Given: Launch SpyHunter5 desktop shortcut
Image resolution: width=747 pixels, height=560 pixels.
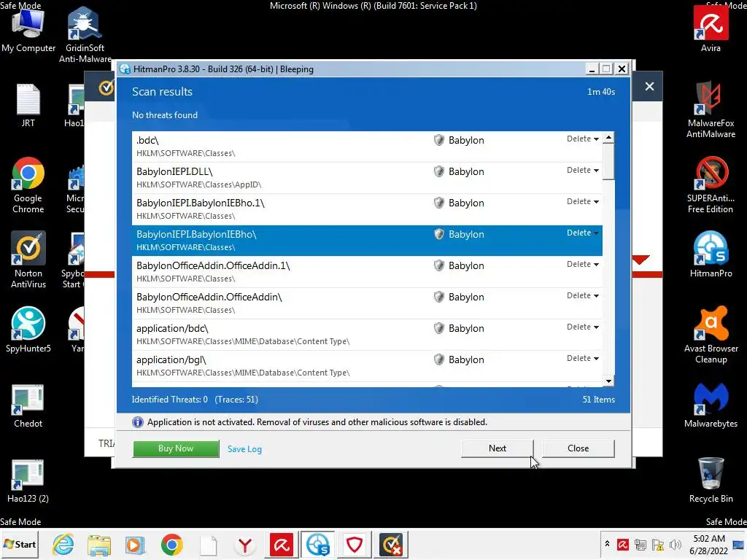Looking at the screenshot, I should 28,330.
